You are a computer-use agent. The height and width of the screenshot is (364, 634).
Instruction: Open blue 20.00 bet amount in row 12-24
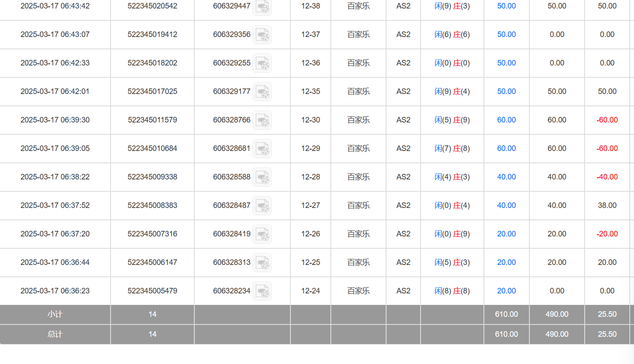(506, 291)
